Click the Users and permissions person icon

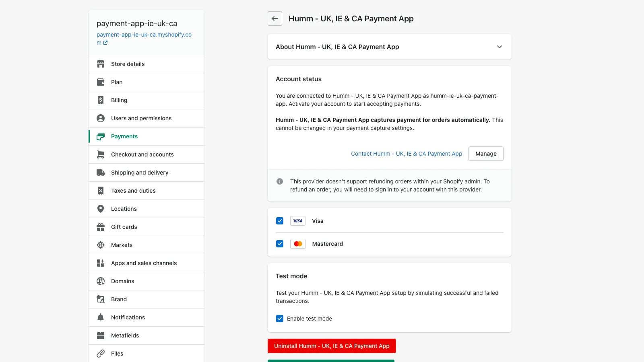pyautogui.click(x=101, y=118)
